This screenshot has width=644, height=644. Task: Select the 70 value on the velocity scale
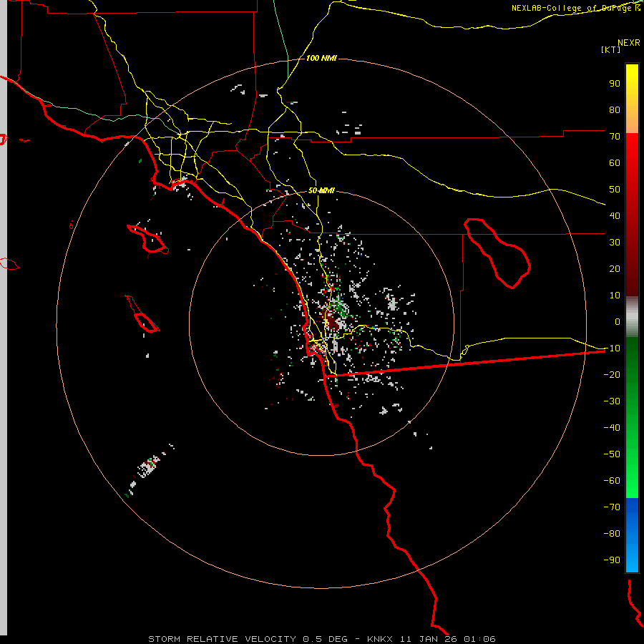(x=615, y=137)
